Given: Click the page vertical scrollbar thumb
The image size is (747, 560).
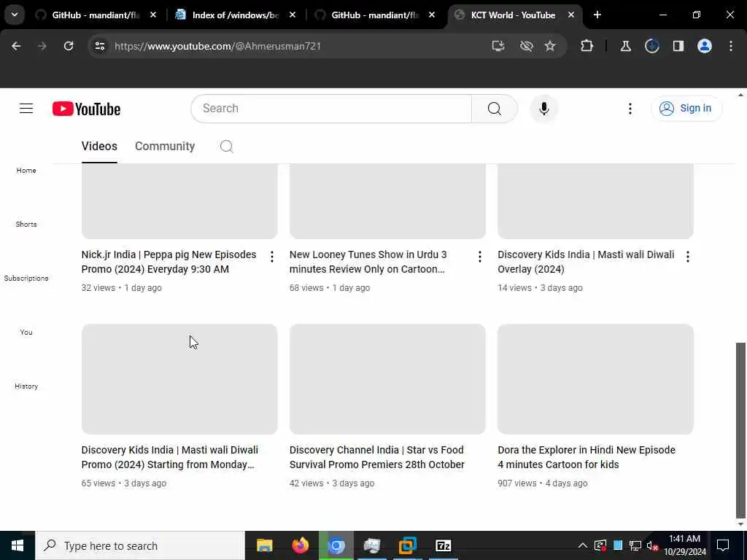Looking at the screenshot, I should pyautogui.click(x=740, y=429).
